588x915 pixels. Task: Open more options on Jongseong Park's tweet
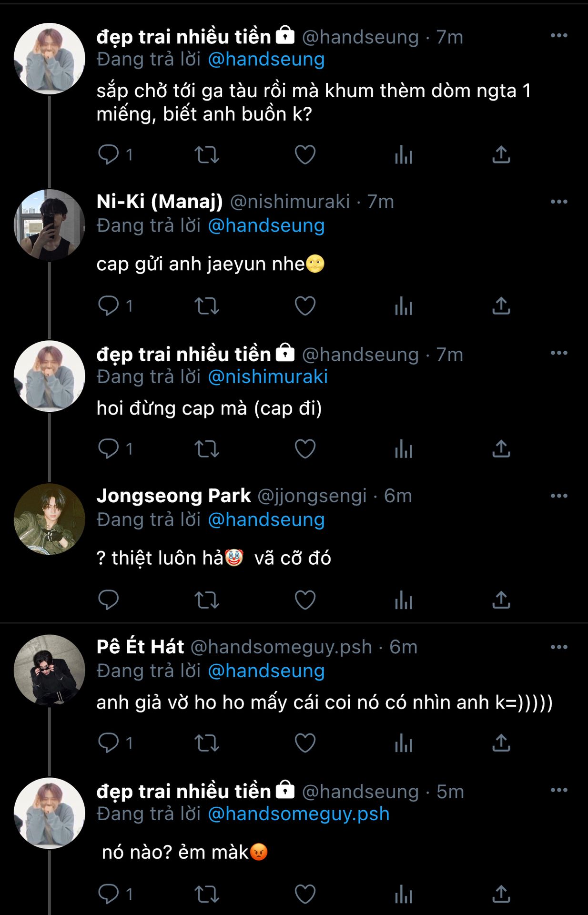pyautogui.click(x=558, y=496)
